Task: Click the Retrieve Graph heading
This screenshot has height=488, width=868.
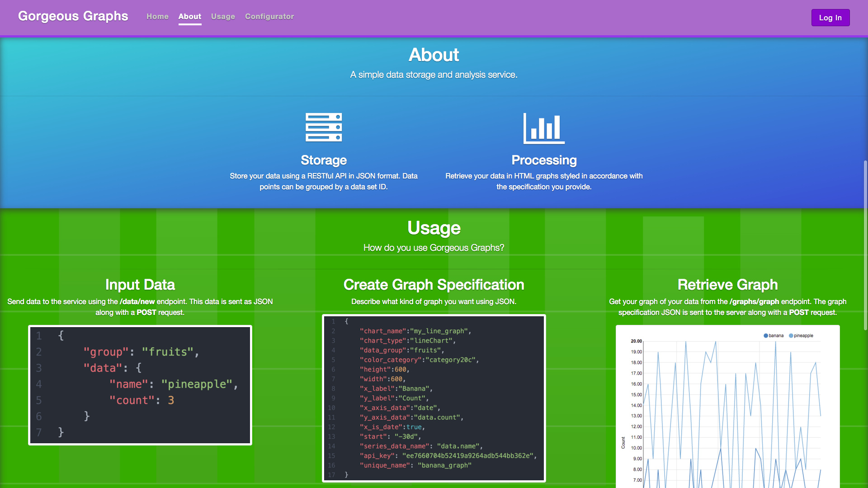Action: (x=727, y=285)
